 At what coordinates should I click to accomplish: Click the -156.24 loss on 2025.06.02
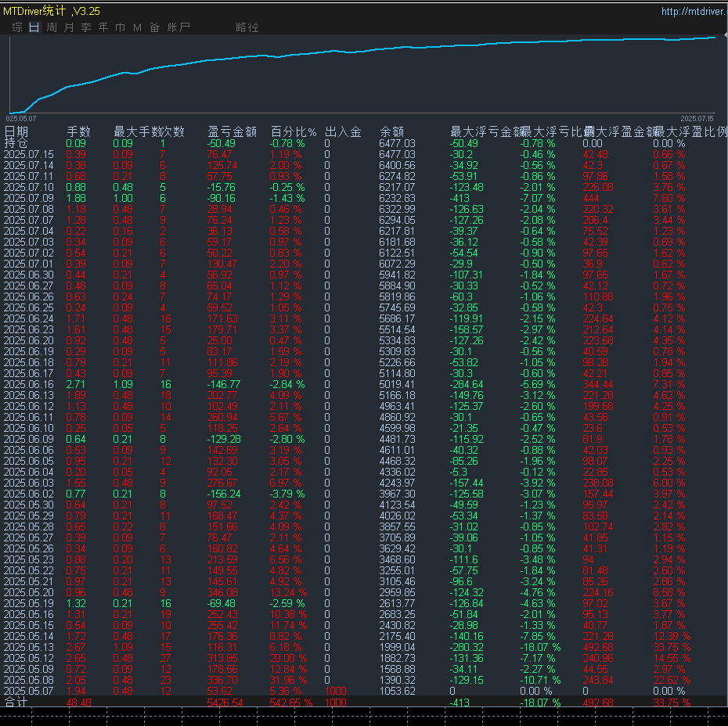click(x=224, y=494)
